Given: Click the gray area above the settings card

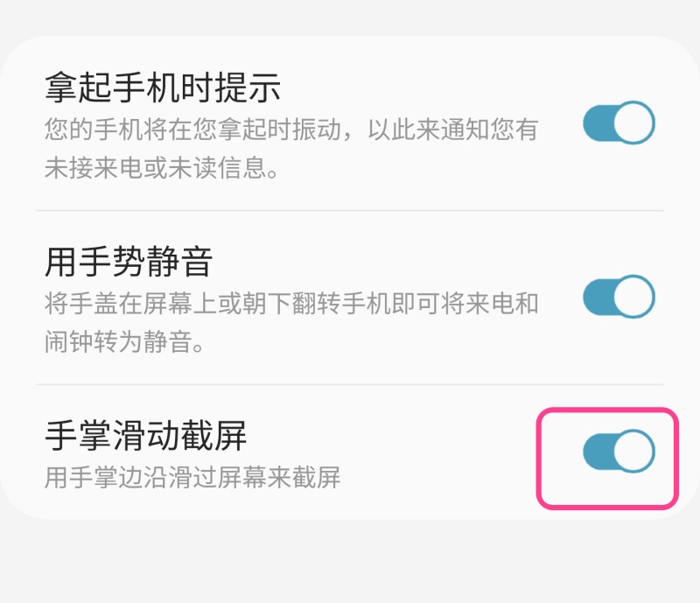Looking at the screenshot, I should tap(350, 16).
